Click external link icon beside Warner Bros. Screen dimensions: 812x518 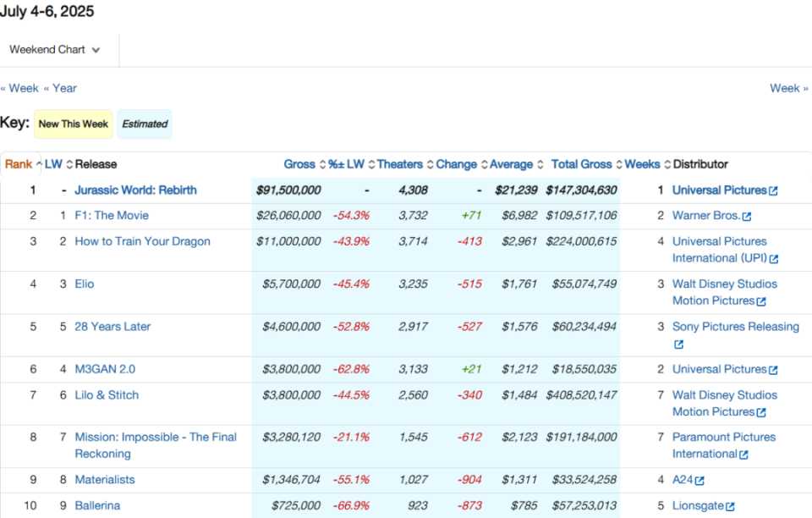[746, 217]
